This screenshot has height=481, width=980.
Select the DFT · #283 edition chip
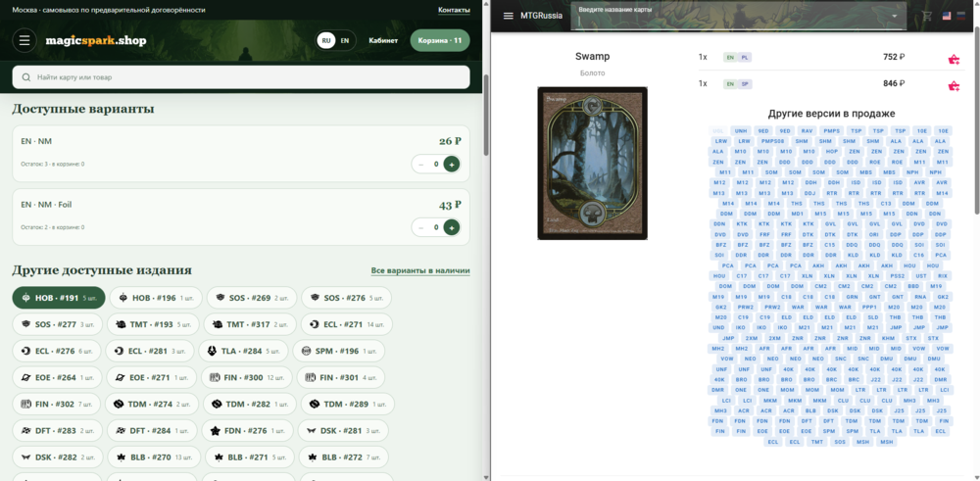coord(58,430)
